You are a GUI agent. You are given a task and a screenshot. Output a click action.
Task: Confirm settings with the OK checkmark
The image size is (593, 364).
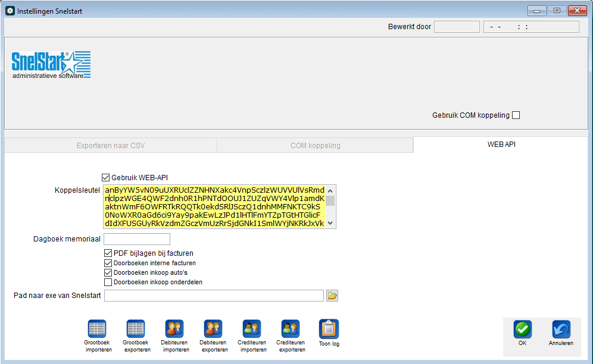(x=523, y=330)
